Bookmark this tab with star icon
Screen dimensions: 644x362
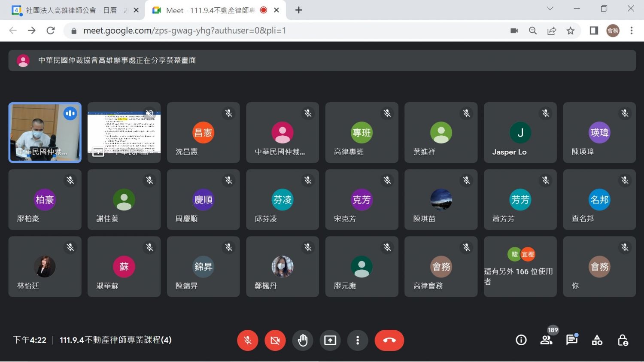pyautogui.click(x=571, y=30)
